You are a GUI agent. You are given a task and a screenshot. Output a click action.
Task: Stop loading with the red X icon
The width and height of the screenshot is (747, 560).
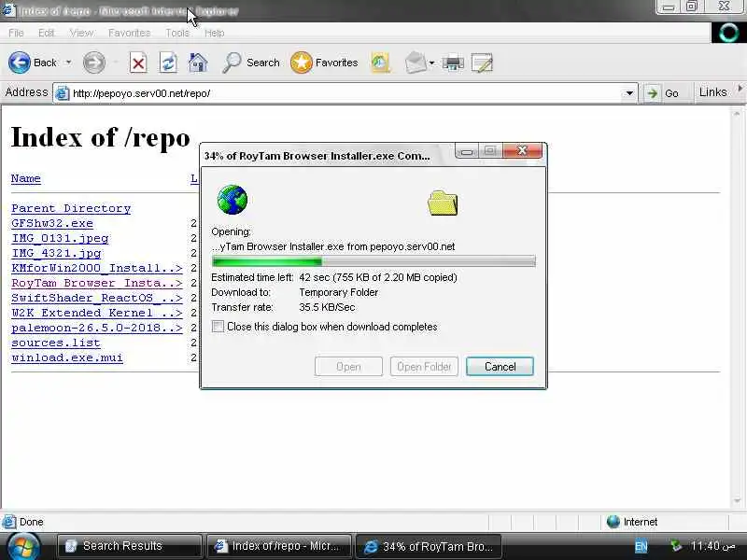click(x=138, y=63)
